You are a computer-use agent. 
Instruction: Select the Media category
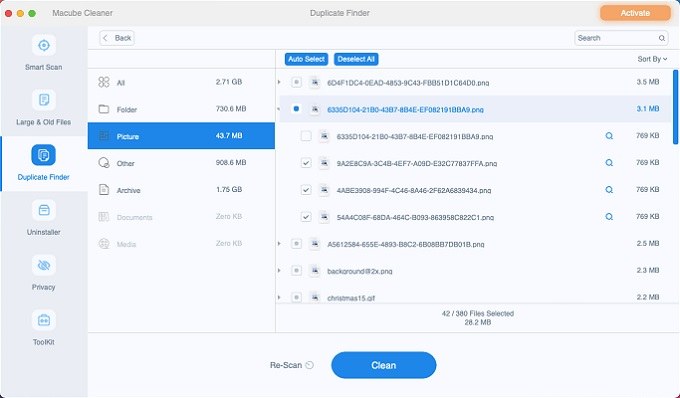[x=181, y=243]
